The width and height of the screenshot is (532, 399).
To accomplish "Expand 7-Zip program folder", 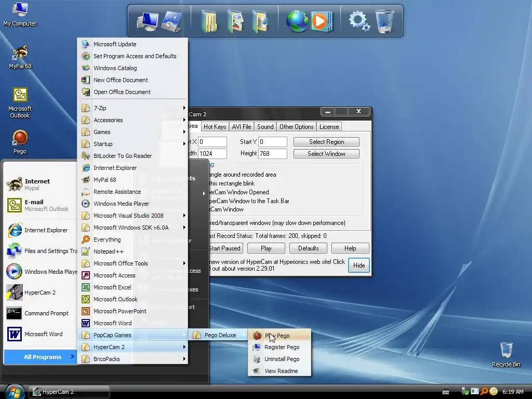I will [133, 108].
